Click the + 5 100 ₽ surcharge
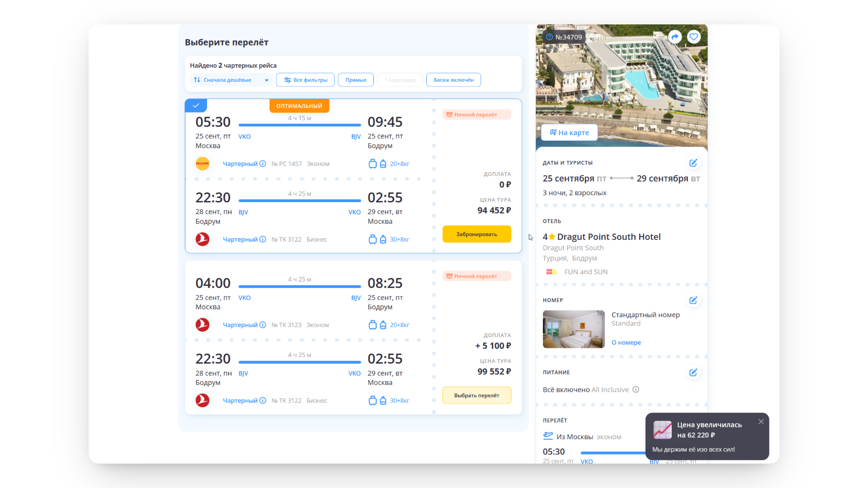This screenshot has width=868, height=488. pyautogui.click(x=493, y=346)
